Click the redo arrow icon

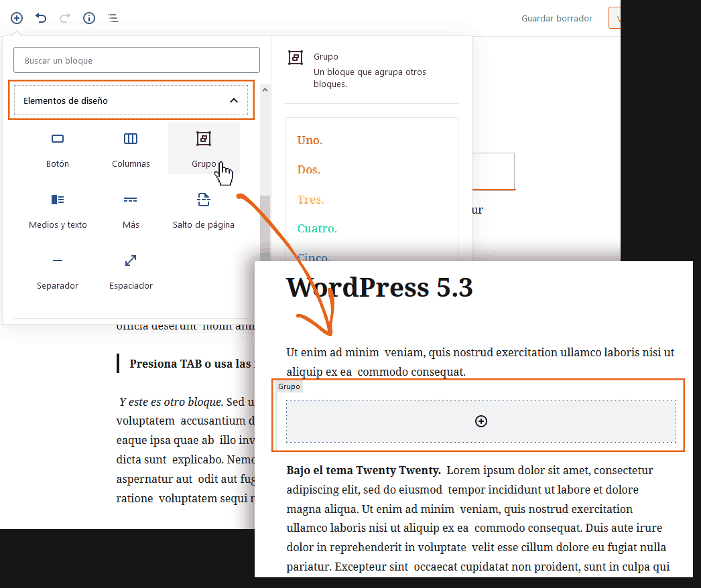(x=65, y=18)
